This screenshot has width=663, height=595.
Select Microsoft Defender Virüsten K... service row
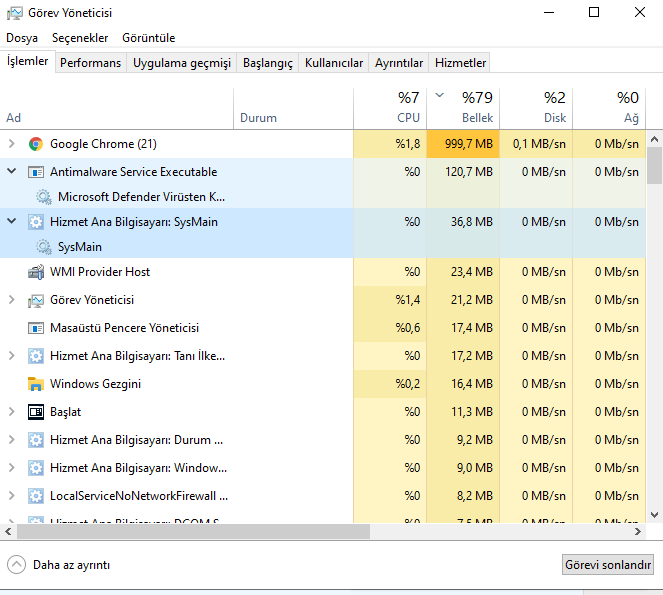point(323,197)
